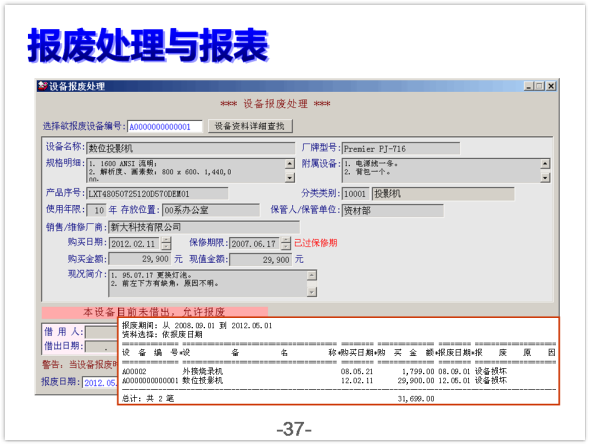Image resolution: width=590 pixels, height=445 pixels.
Task: Maximize the 设备报废处理 window
Action: pyautogui.click(x=540, y=86)
